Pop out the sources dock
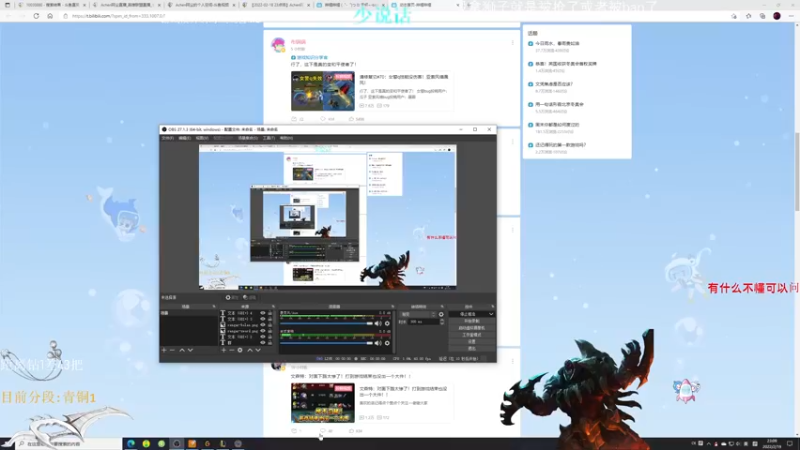The image size is (800, 450). pyautogui.click(x=273, y=307)
